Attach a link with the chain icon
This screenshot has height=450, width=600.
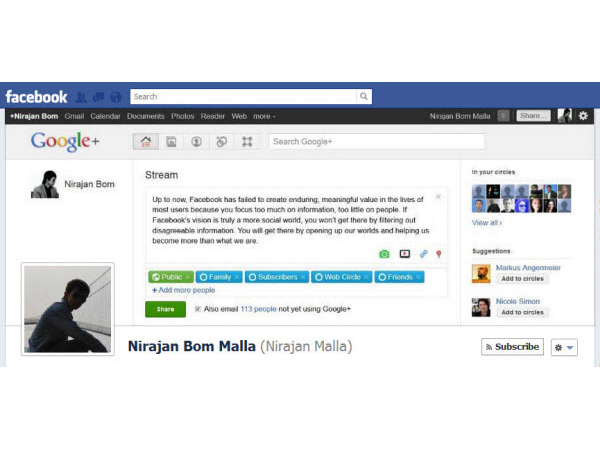(x=424, y=254)
